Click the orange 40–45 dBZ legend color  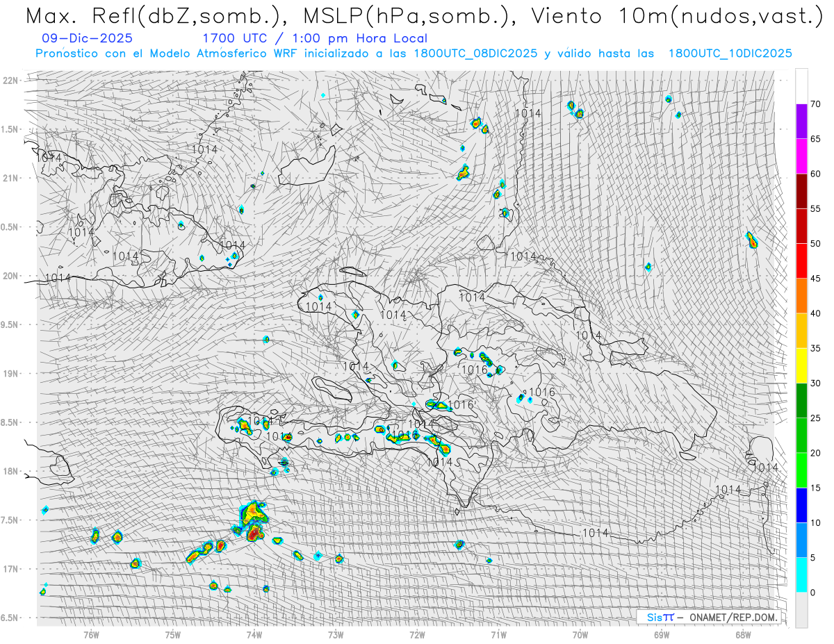[801, 296]
